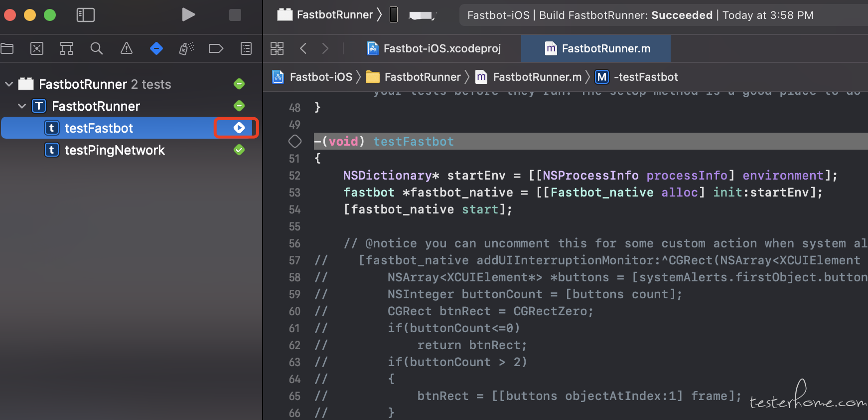Screen dimensions: 868x420
Task: Switch to FastbotRunner.m tab
Action: [596, 48]
